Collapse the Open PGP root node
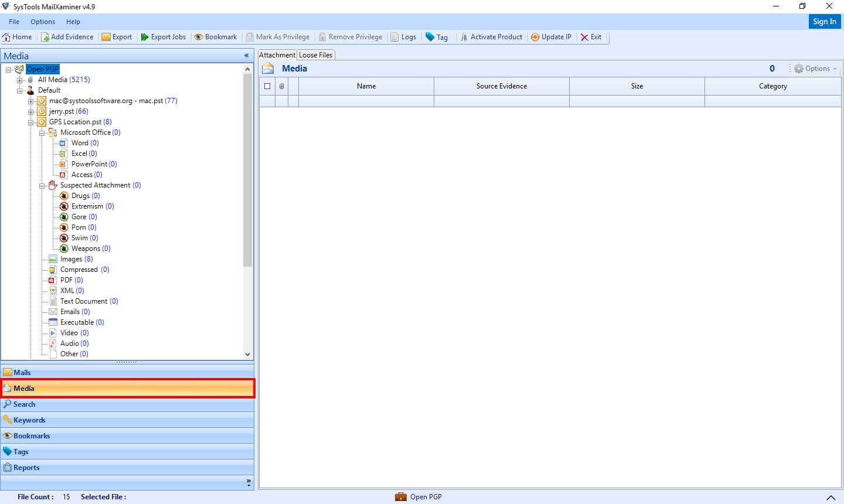This screenshot has width=844, height=504. pyautogui.click(x=9, y=69)
